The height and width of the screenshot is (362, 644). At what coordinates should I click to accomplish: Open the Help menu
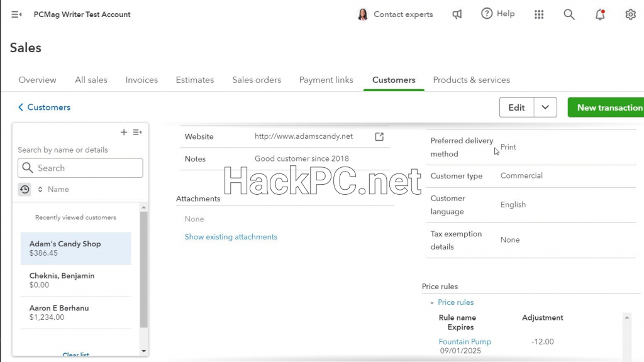[x=498, y=14]
